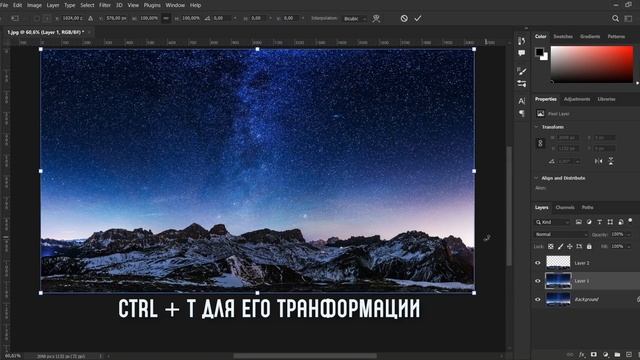
Task: Pick a color in the red color field
Action: 592,64
